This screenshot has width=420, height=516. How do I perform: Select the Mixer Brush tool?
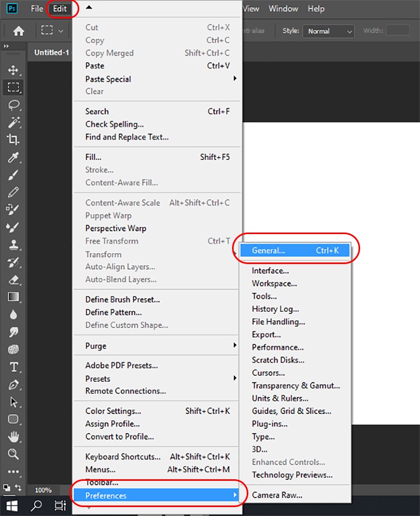13,227
